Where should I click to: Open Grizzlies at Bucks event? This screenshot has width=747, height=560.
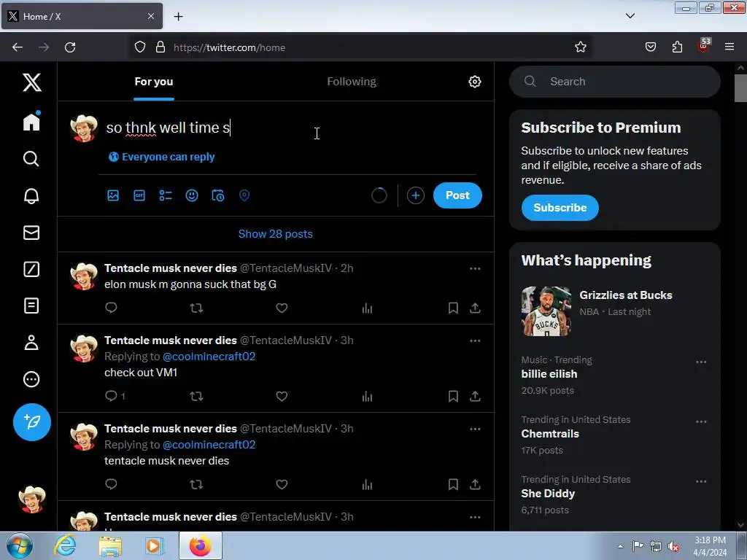point(614,311)
